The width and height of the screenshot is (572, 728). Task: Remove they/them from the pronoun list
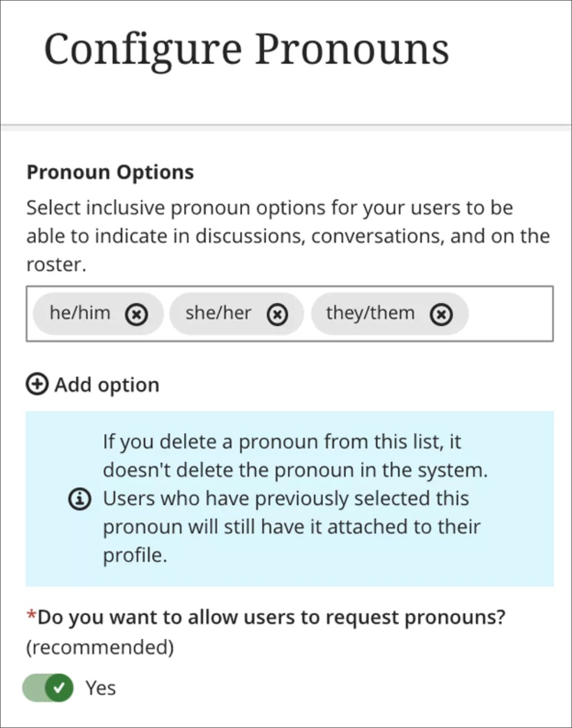[x=441, y=315]
